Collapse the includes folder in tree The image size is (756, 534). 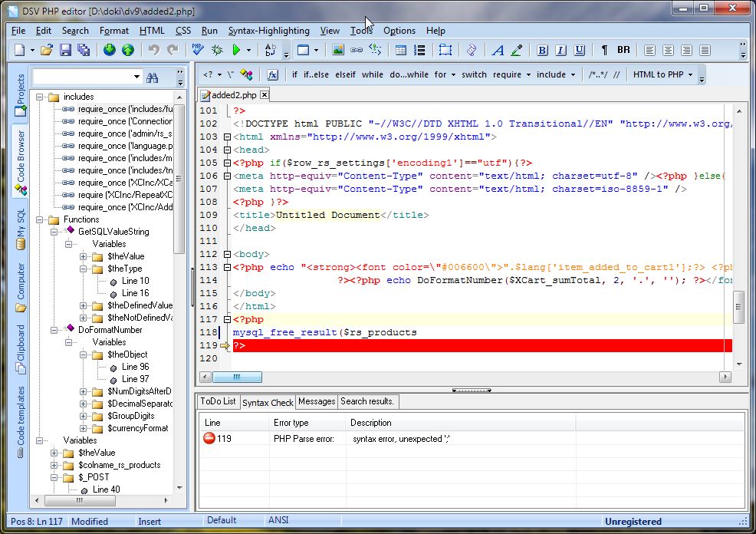click(x=40, y=97)
